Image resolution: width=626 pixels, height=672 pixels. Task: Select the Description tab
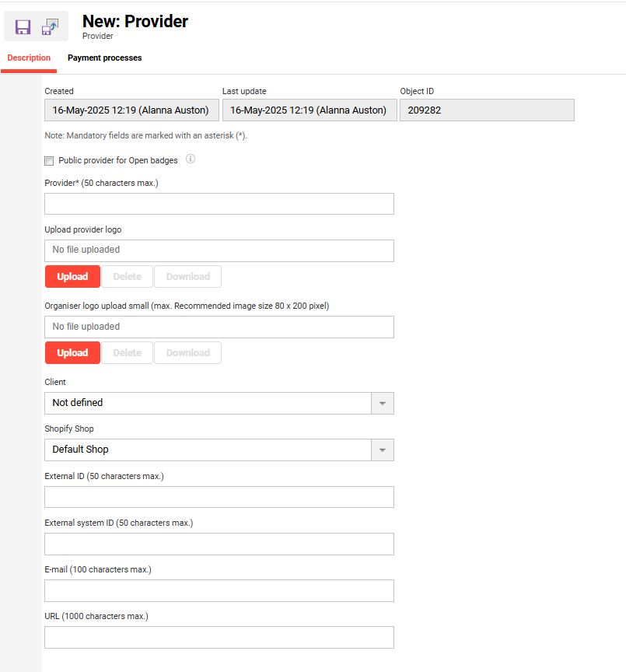(29, 58)
